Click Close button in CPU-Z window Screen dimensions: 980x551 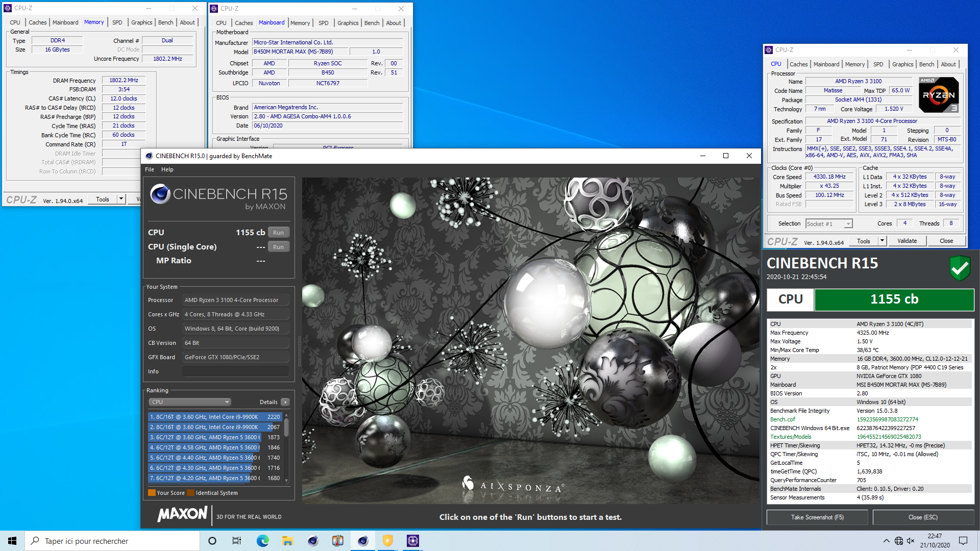pos(946,241)
